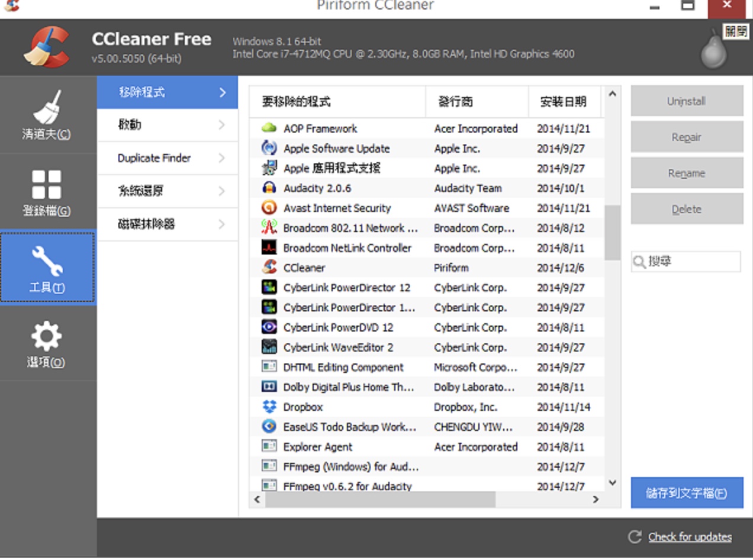
Task: Click the Audacity 2.0.6 headphones icon
Action: click(269, 188)
